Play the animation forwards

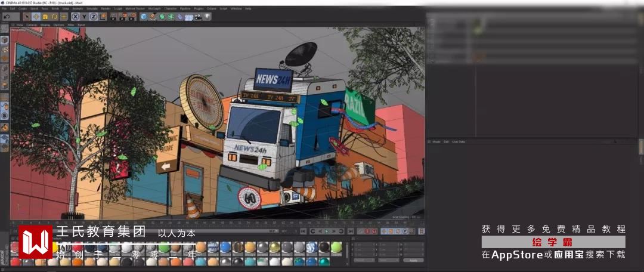(327, 231)
